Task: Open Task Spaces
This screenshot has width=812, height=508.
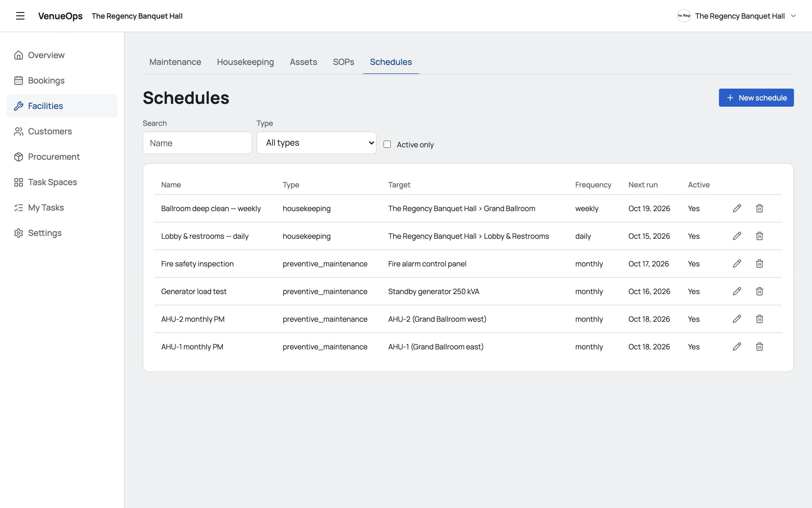Action: point(62,182)
